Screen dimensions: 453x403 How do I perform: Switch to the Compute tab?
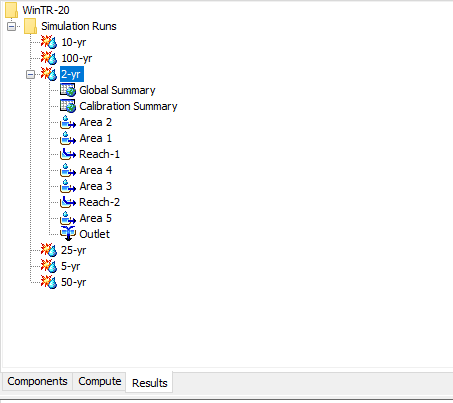tap(100, 381)
